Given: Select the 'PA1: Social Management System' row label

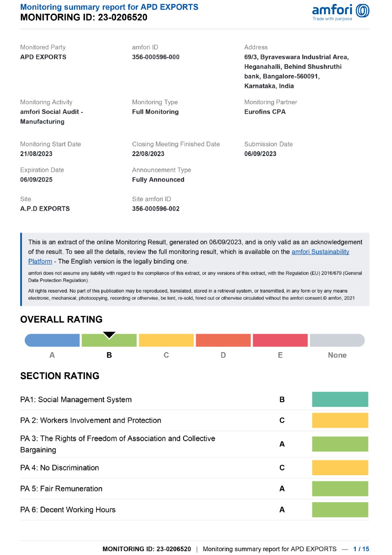Looking at the screenshot, I should (76, 400).
